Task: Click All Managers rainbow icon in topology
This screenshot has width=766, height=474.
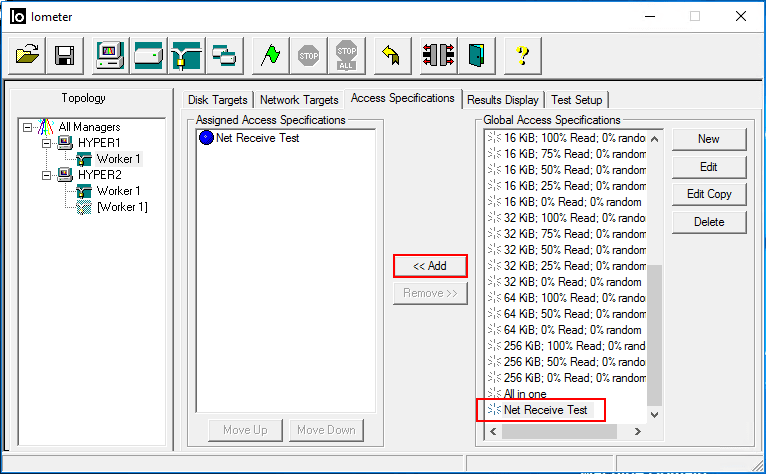Action: pyautogui.click(x=45, y=127)
